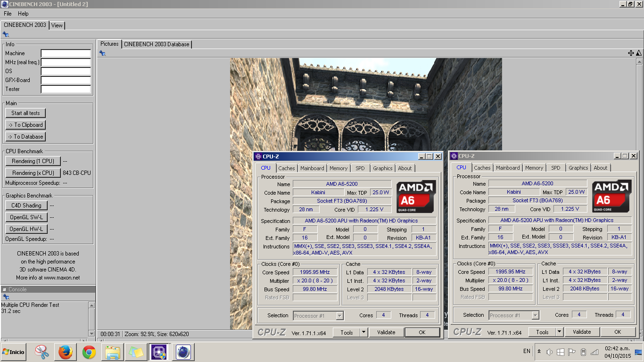
Task: Click the pin icon under the Pictures tab
Action: [x=102, y=53]
